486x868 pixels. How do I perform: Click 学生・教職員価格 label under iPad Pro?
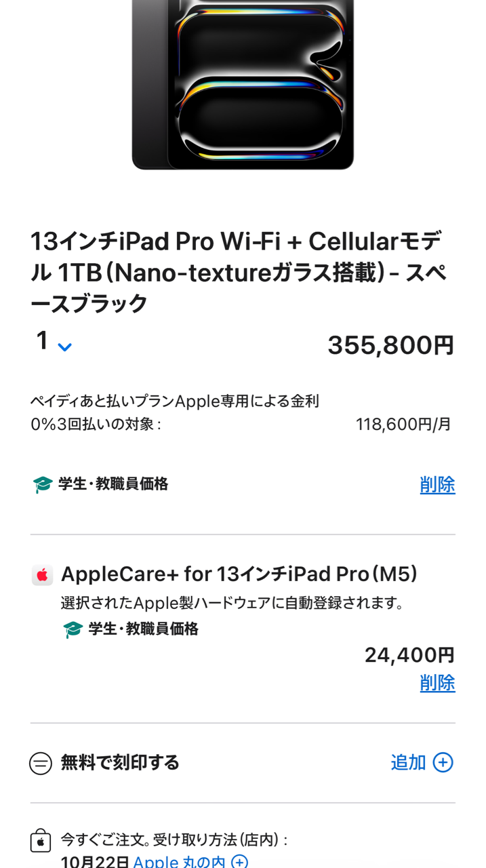click(113, 484)
